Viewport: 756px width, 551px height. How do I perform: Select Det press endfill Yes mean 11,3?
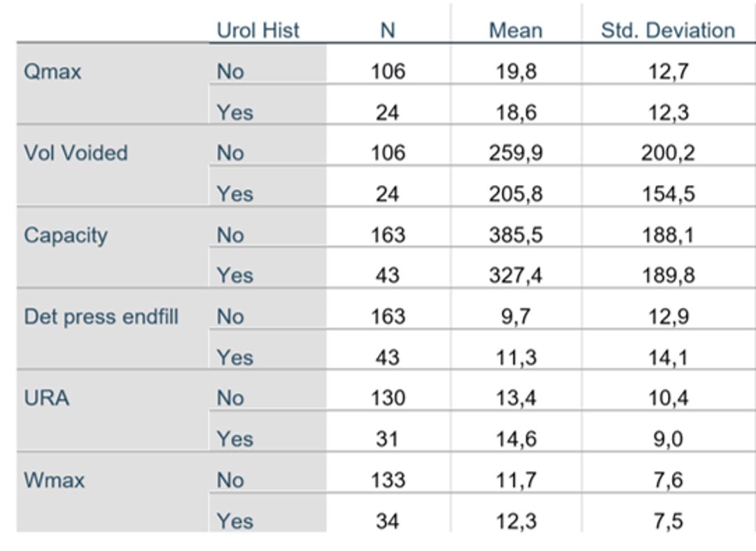coord(516,358)
